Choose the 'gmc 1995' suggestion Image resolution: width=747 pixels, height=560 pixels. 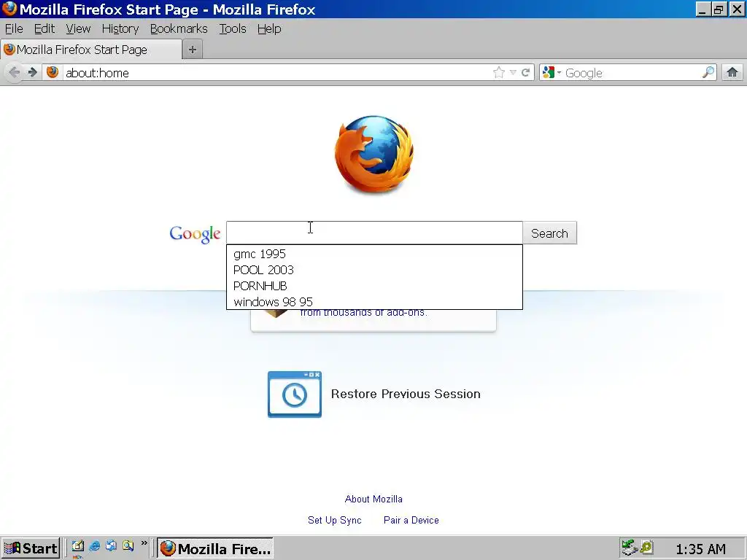coord(374,254)
